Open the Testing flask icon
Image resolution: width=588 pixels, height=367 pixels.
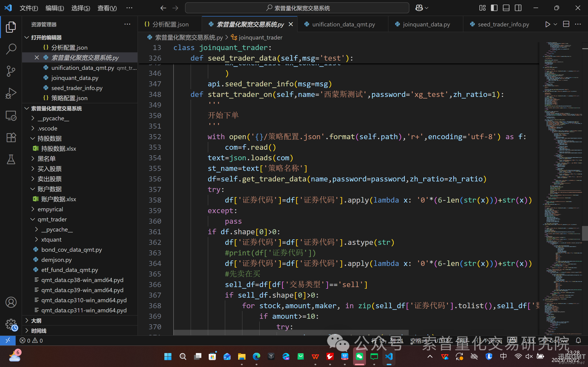[11, 159]
